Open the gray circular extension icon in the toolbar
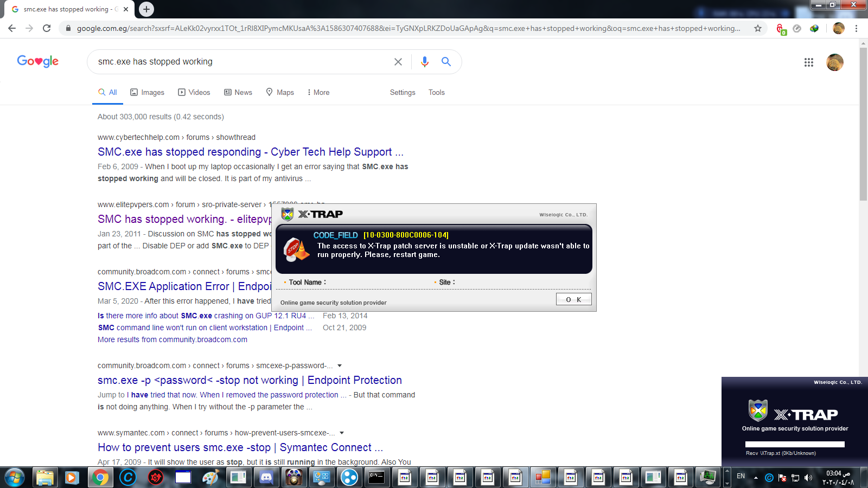The height and width of the screenshot is (488, 868). tap(797, 28)
